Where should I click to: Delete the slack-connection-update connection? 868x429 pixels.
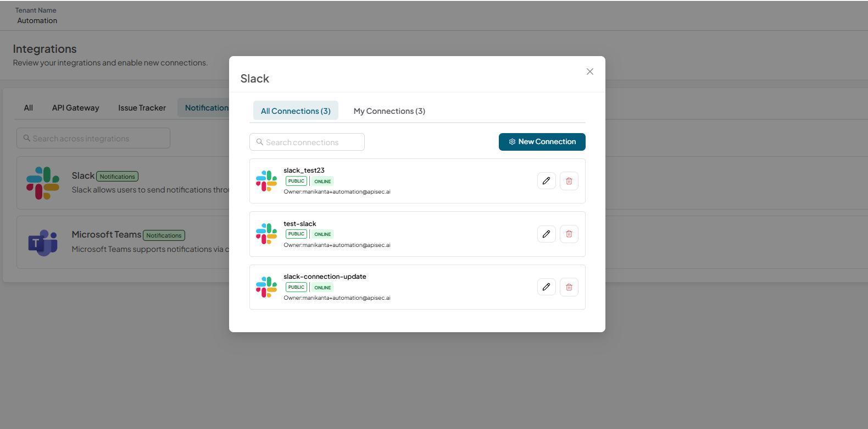click(569, 287)
